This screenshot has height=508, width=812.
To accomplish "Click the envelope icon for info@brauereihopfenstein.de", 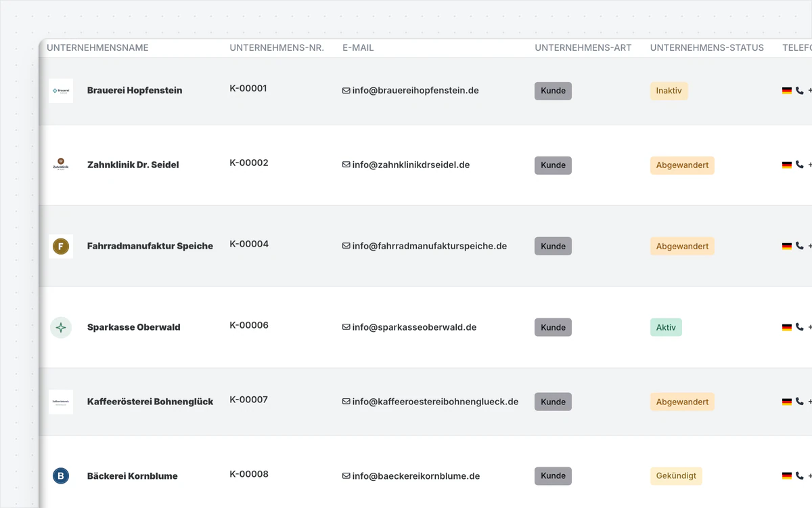I will (x=346, y=91).
